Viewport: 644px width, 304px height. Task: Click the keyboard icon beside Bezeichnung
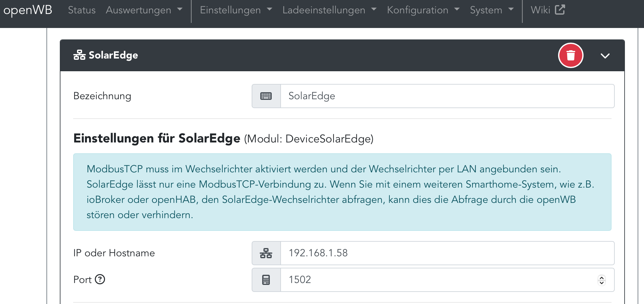coord(266,96)
